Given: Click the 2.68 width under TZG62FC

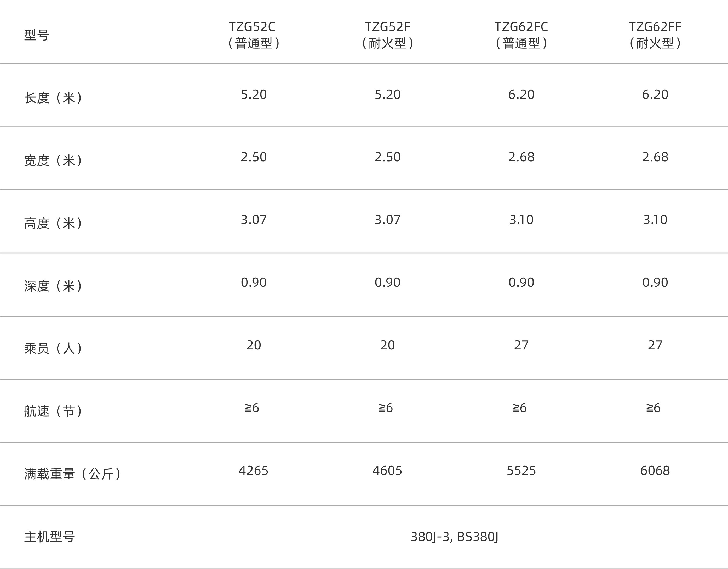Looking at the screenshot, I should (x=521, y=157).
